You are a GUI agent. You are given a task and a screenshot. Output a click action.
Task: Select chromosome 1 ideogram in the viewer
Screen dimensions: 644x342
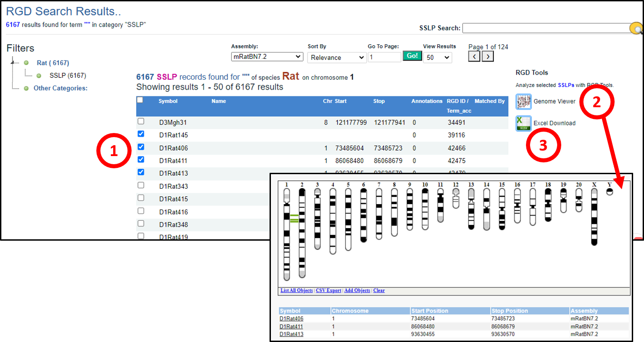286,233
